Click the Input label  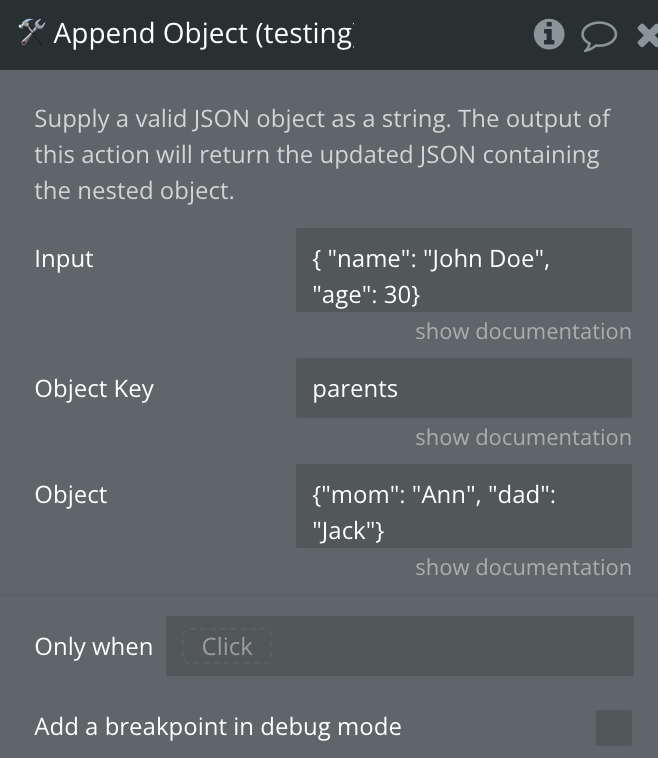(64, 259)
